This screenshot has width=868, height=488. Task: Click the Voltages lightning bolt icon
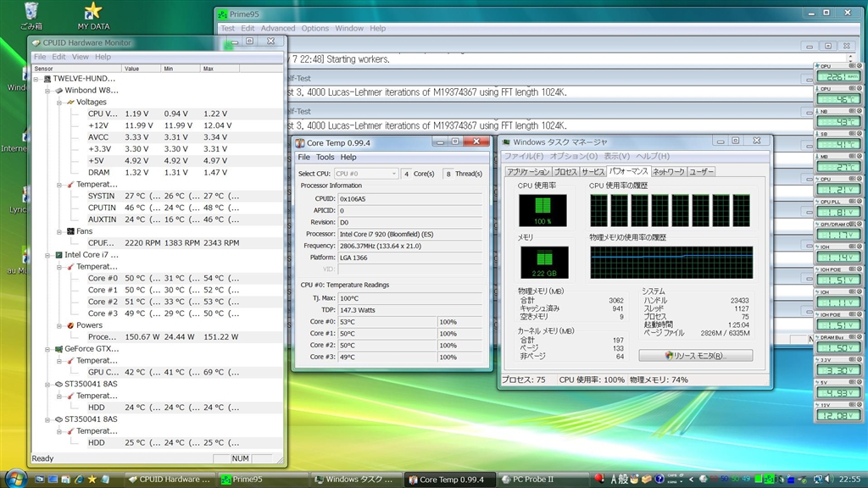click(71, 102)
